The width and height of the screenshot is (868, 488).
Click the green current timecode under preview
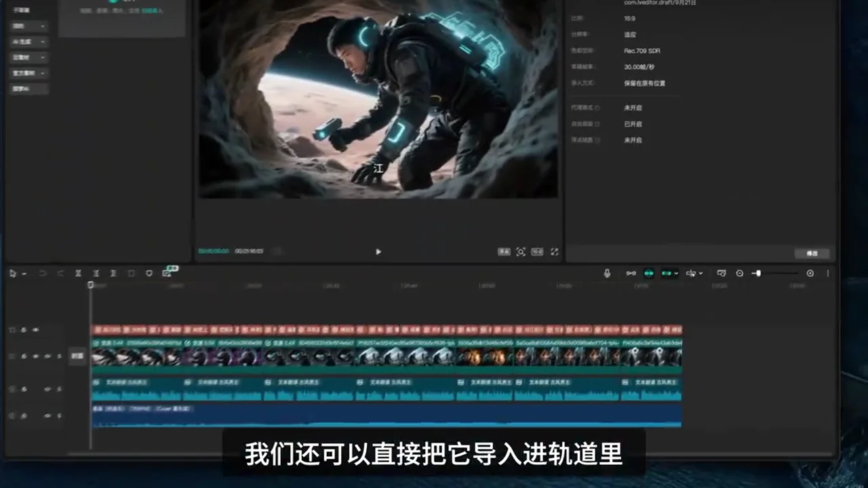point(214,251)
